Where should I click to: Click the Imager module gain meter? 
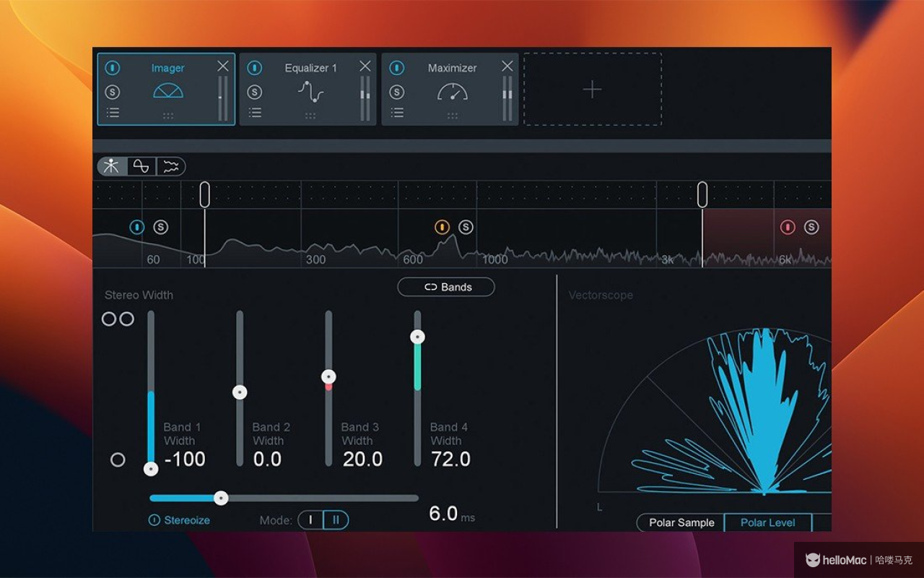click(x=223, y=98)
